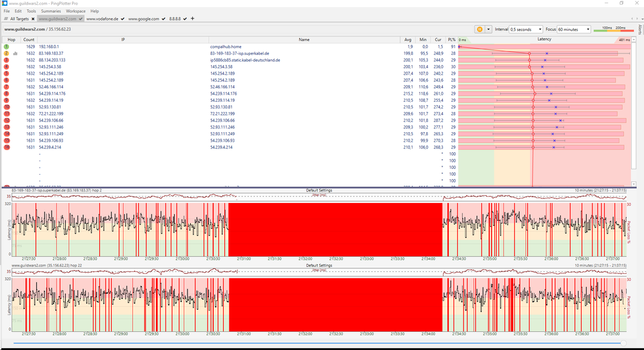Click the checkmark on the 8.8.8.8 tab
Image resolution: width=644 pixels, height=350 pixels.
pyautogui.click(x=184, y=19)
